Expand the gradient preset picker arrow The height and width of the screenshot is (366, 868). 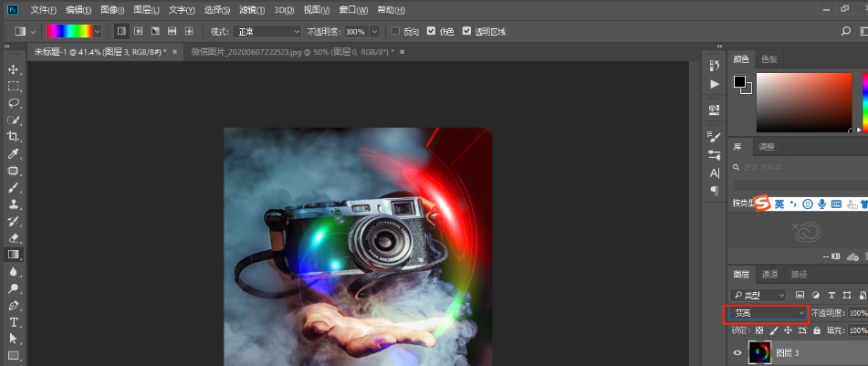[x=98, y=31]
